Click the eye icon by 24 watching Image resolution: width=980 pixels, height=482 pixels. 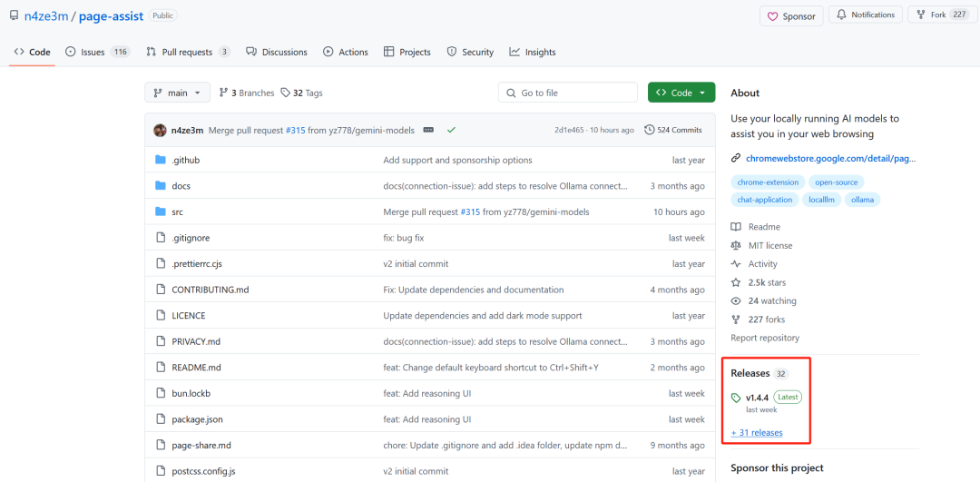coord(736,300)
